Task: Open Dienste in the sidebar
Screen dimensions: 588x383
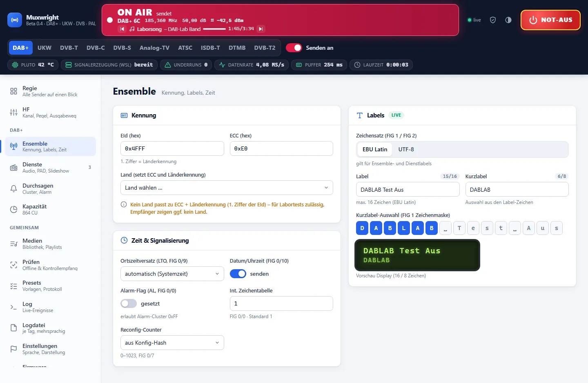Action: tap(50, 167)
